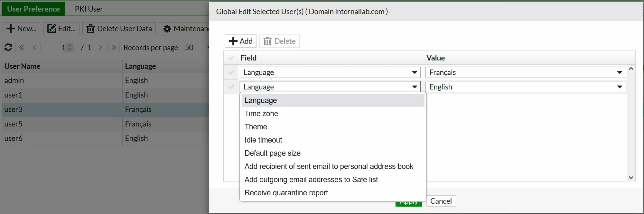Click the page number stepper arrows
The image size is (644, 214).
click(x=70, y=48)
